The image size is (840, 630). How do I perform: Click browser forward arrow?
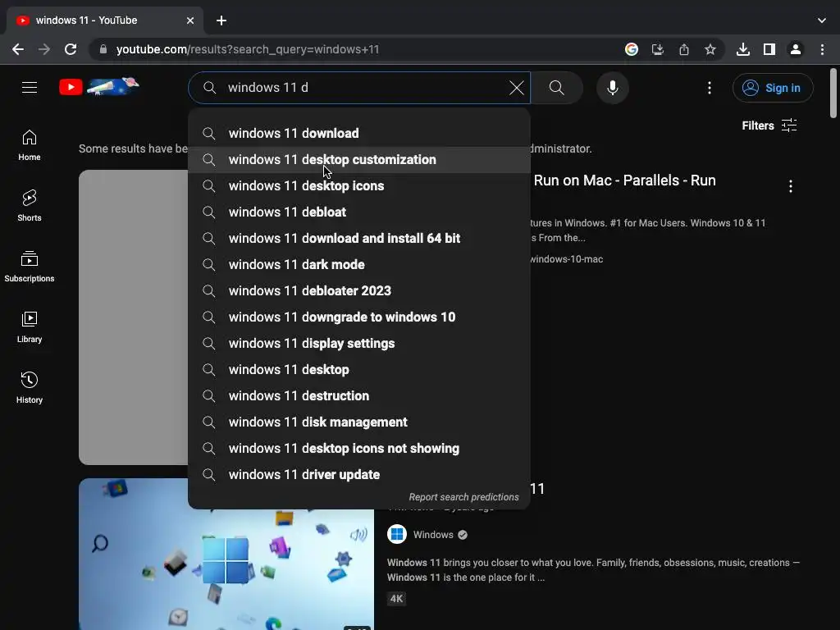click(44, 49)
